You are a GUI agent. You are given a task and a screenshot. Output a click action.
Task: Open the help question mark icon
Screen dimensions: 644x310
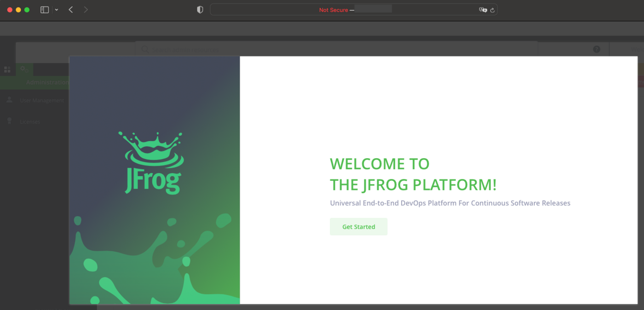[597, 49]
